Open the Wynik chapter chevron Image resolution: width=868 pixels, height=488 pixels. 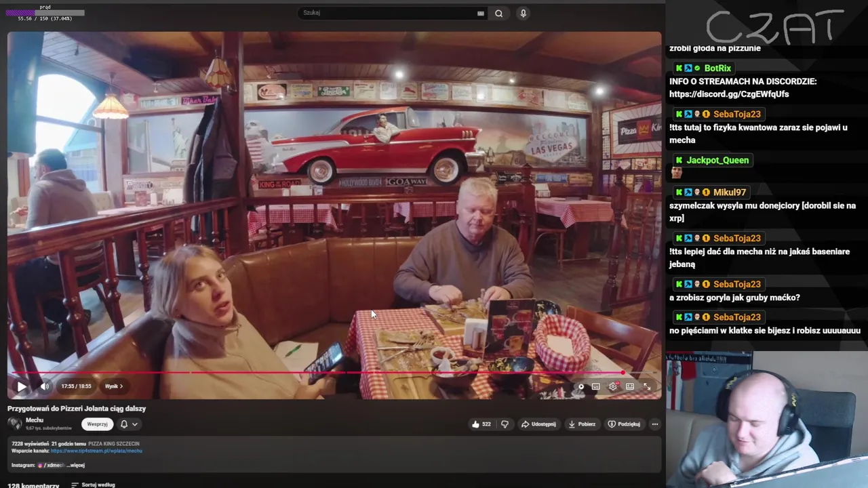click(x=121, y=386)
